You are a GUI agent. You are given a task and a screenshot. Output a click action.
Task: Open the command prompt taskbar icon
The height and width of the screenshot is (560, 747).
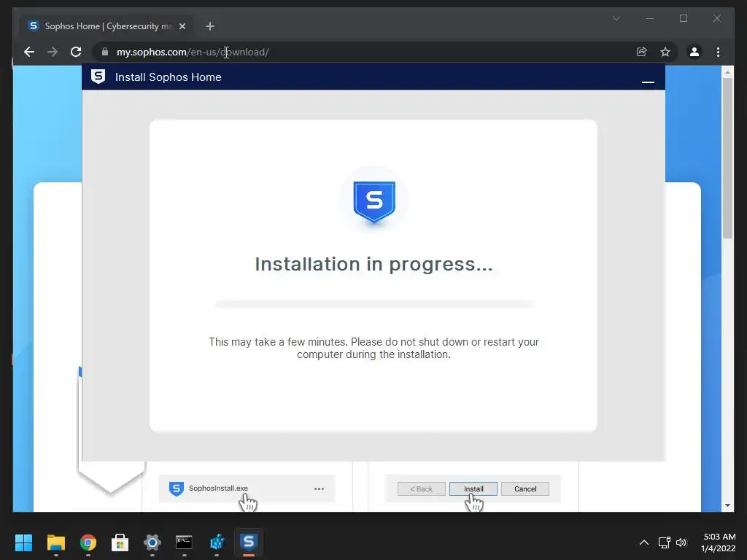(184, 542)
